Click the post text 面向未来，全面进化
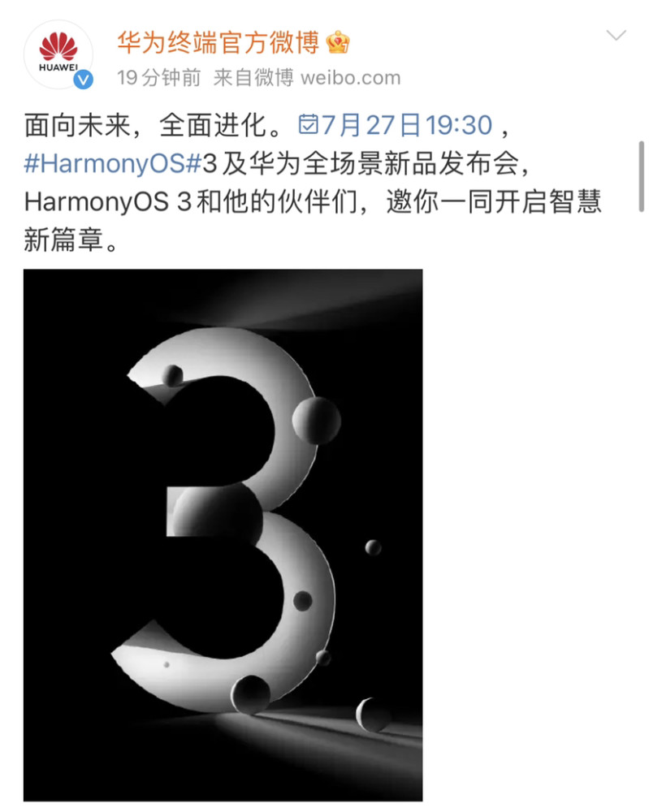This screenshot has height=812, width=649. click(154, 125)
